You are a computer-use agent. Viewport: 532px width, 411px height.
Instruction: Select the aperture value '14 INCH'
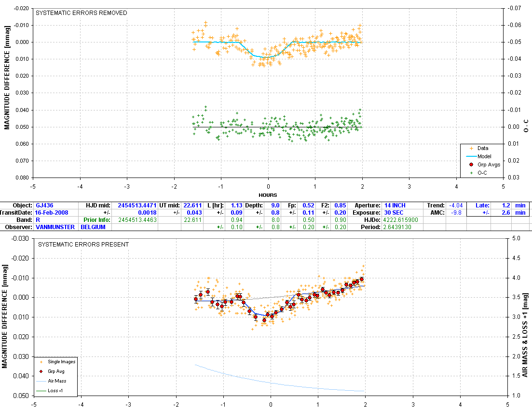[x=395, y=205]
